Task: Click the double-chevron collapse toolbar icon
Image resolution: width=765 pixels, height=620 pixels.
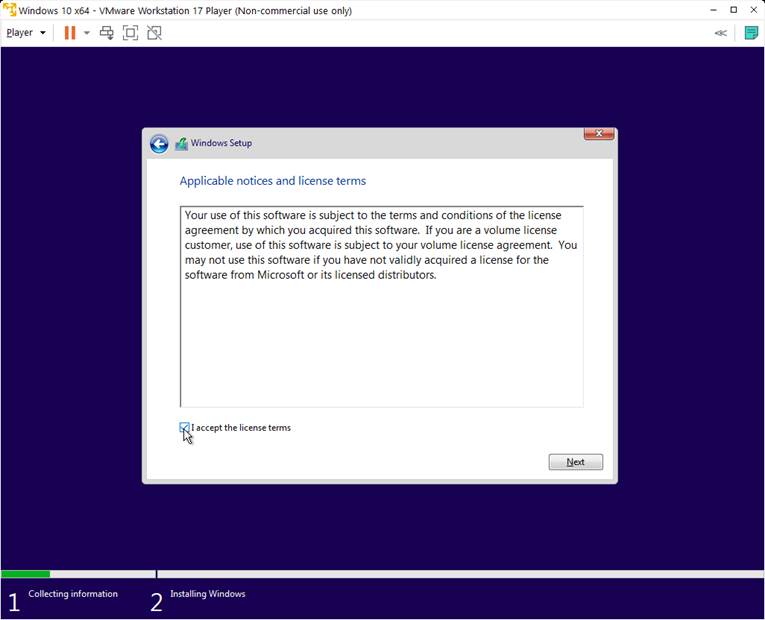Action: pos(720,33)
